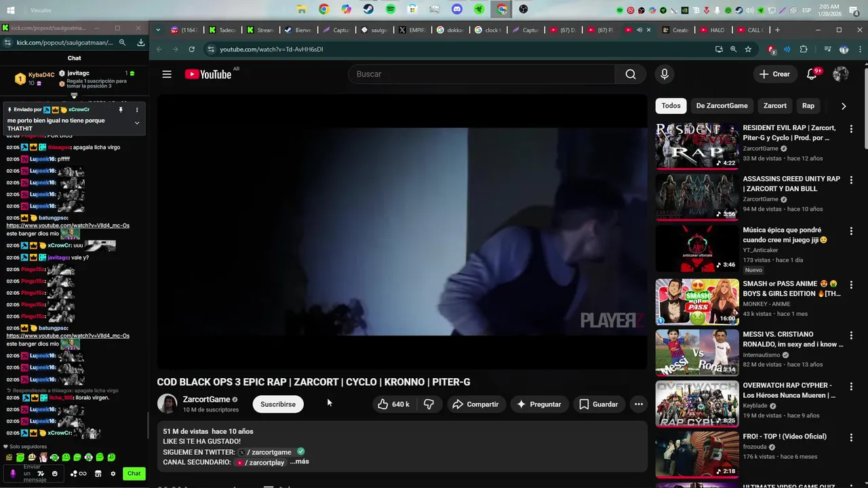Screen dimensions: 868x488
Task: Open pinned message three-dot options
Action: [x=137, y=110]
